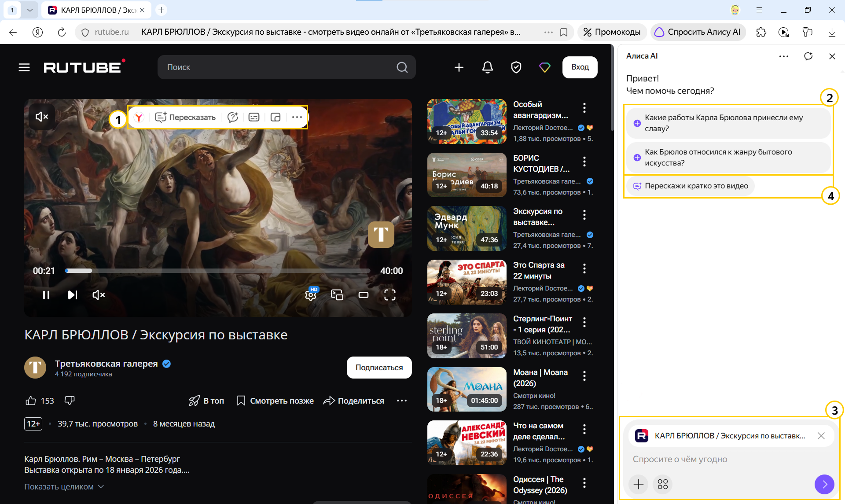This screenshot has height=504, width=845.
Task: Go back to the previous page
Action: (13, 32)
